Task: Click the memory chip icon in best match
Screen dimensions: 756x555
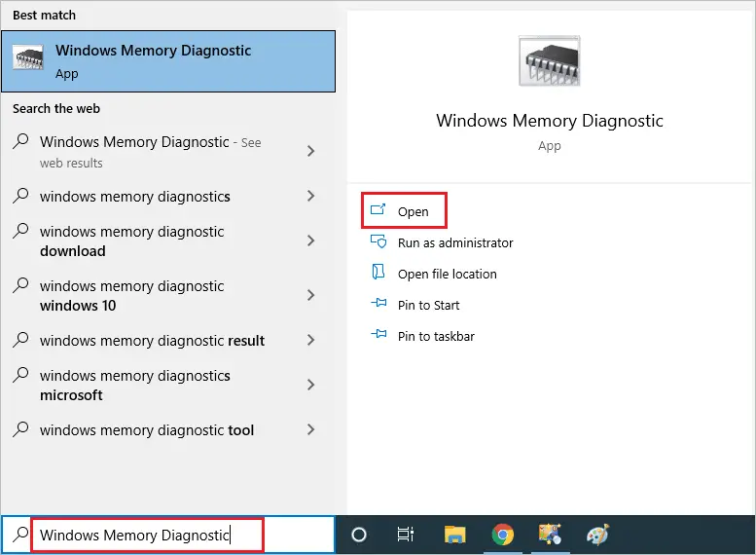Action: click(x=27, y=57)
